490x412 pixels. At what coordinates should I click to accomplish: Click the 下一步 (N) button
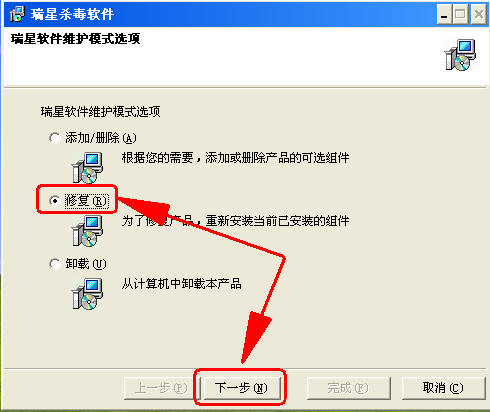(241, 388)
